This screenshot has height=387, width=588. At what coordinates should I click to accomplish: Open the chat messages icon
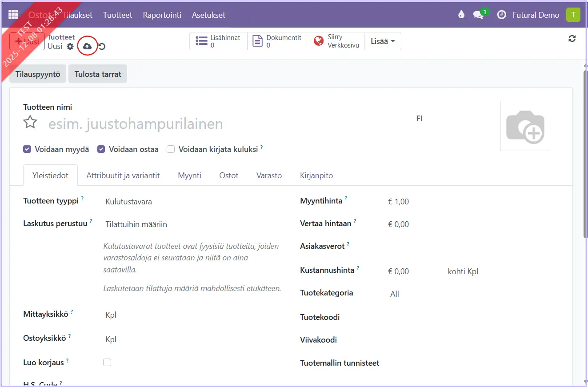pyautogui.click(x=478, y=15)
